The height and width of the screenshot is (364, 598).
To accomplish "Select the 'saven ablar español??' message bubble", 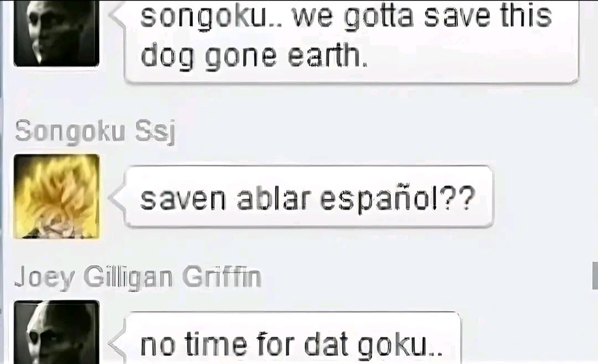I will click(x=309, y=197).
